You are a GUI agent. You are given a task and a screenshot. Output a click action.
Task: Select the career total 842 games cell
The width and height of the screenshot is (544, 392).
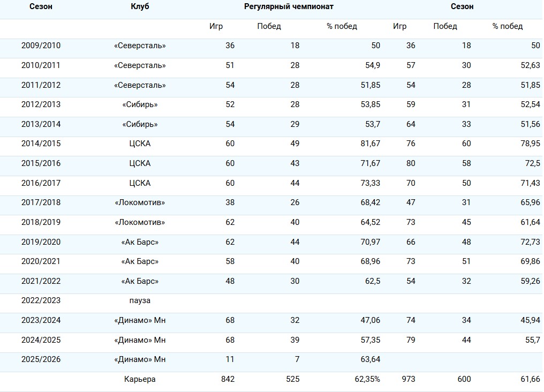[x=228, y=380]
